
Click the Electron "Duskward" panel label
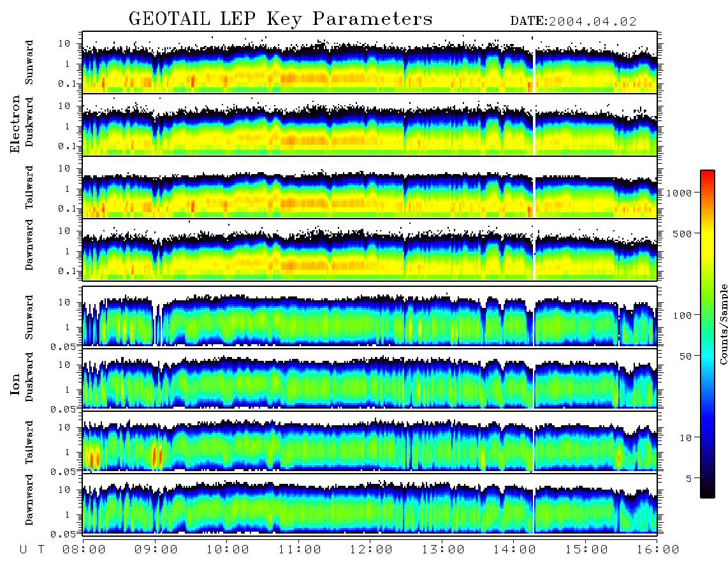(29, 122)
